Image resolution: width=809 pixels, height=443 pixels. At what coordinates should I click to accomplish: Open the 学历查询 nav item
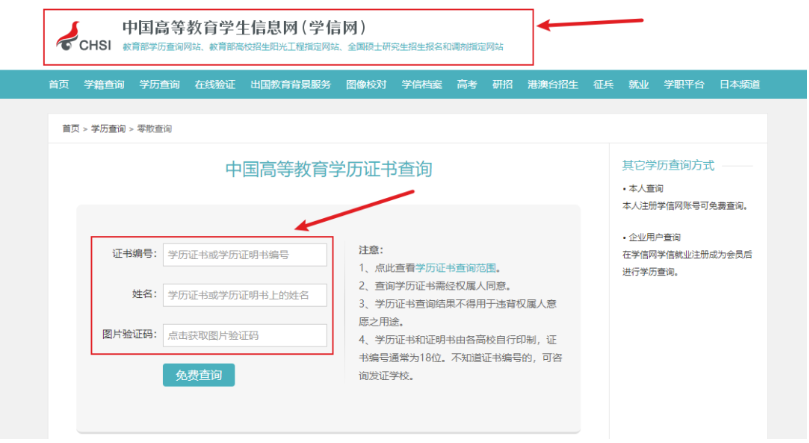(159, 85)
